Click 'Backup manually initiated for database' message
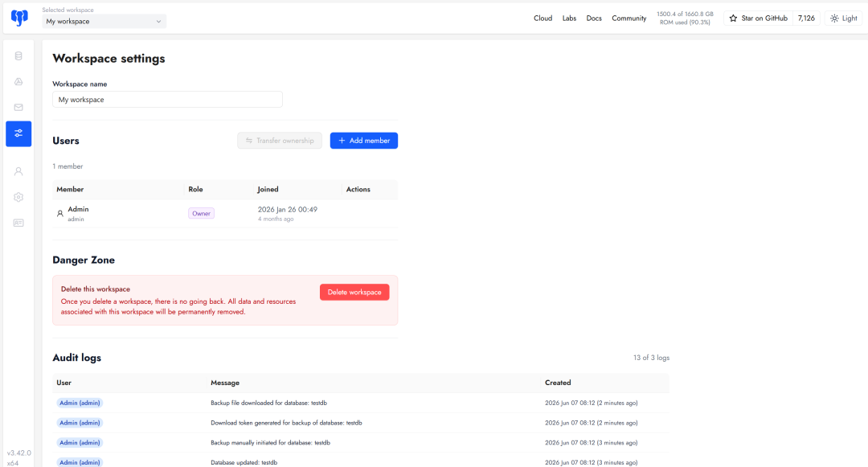 [x=270, y=443]
